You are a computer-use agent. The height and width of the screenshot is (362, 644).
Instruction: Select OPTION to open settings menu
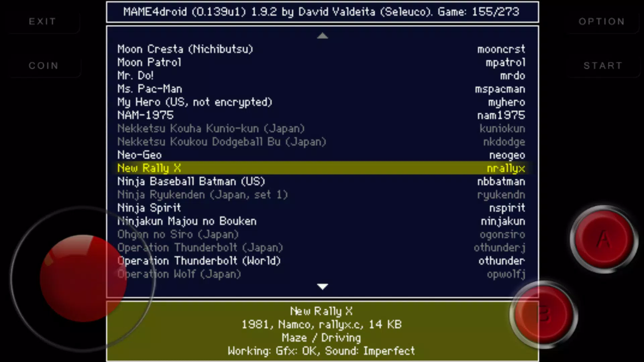pos(602,21)
